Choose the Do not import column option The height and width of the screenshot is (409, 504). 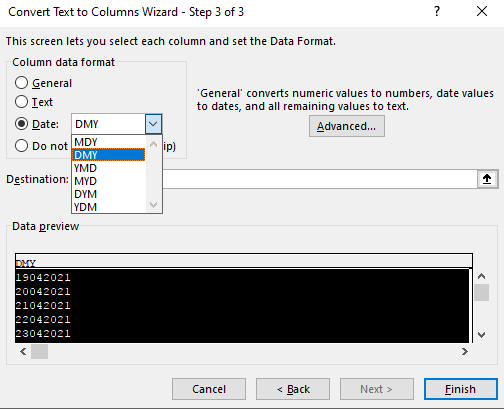[21, 146]
